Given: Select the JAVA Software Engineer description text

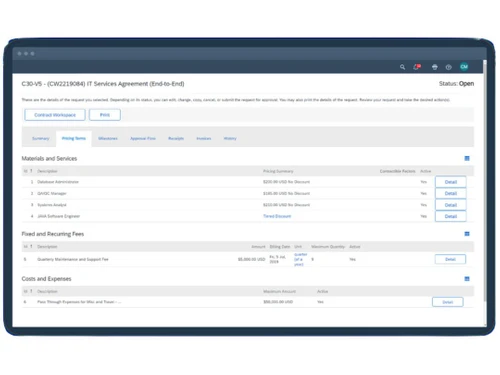Looking at the screenshot, I should click(58, 216).
